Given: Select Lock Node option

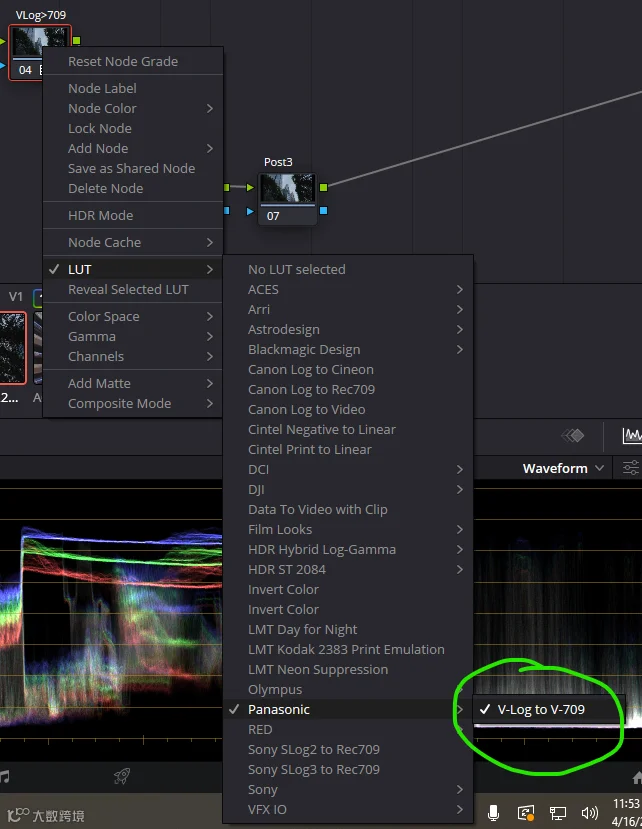Looking at the screenshot, I should point(132,128).
